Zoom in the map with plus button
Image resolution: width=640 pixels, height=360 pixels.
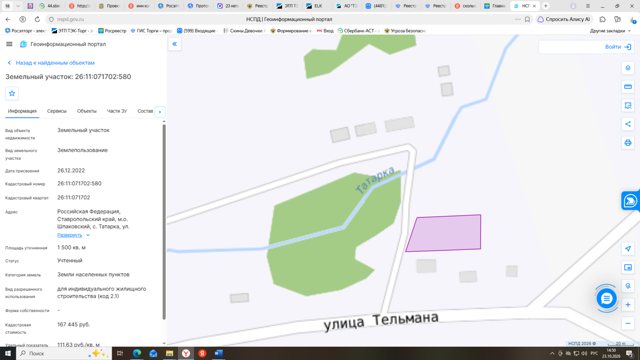pyautogui.click(x=628, y=304)
